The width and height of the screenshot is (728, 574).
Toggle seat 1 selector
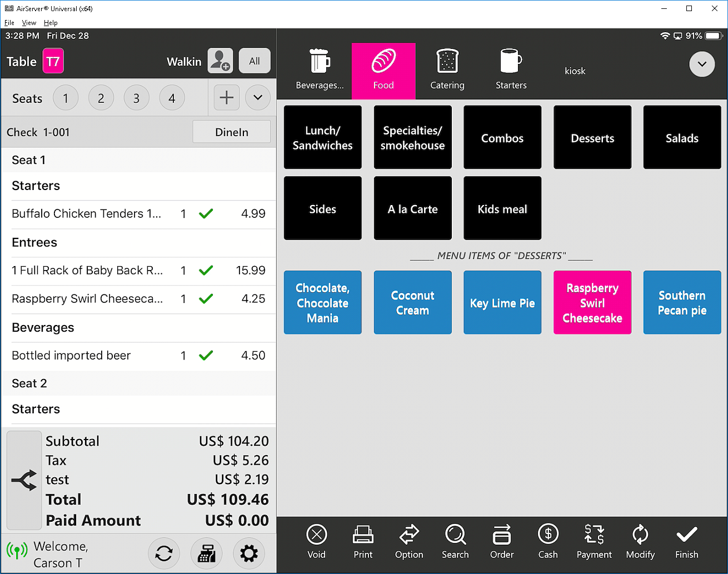click(66, 98)
